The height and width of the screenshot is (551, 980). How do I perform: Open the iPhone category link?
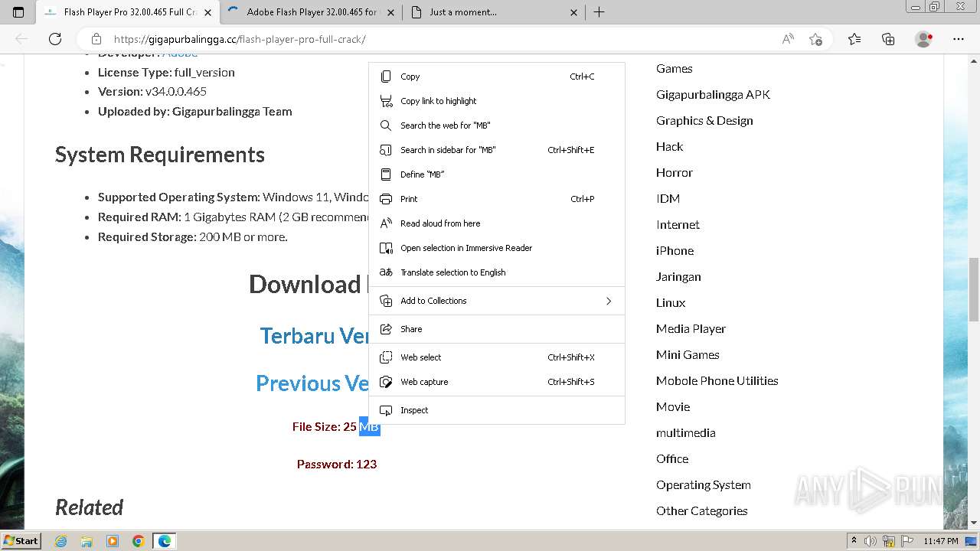click(675, 251)
